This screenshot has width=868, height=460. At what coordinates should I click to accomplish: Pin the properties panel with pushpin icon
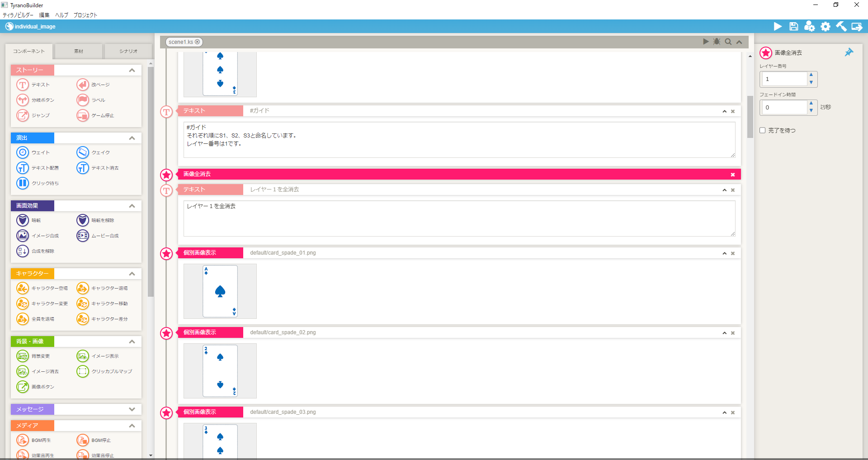[x=849, y=52]
